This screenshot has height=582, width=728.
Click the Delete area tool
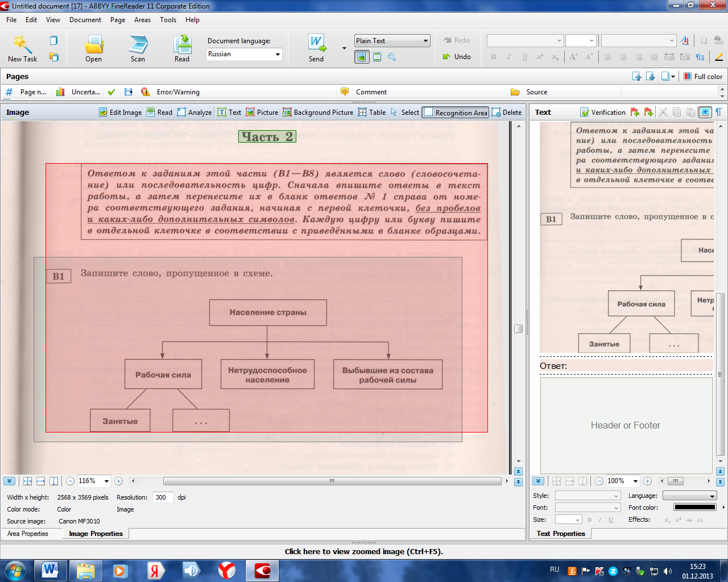(x=507, y=113)
